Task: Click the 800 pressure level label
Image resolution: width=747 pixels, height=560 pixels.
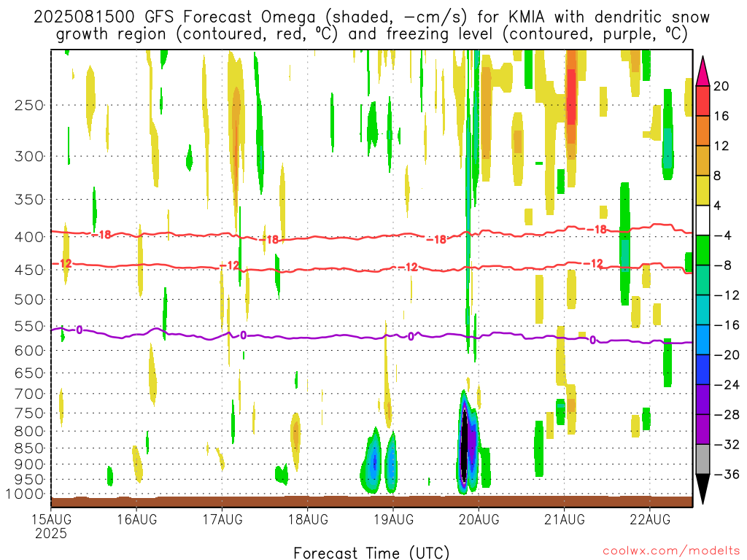Action: (29, 432)
